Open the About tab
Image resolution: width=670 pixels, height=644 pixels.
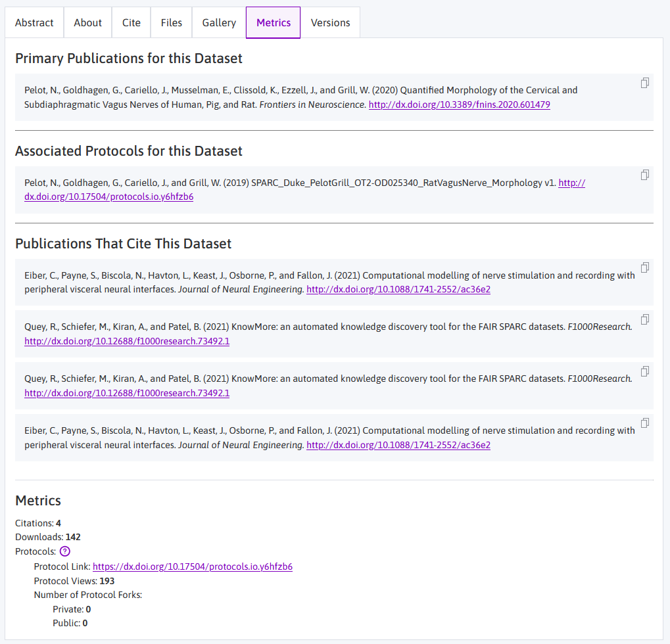pos(87,22)
